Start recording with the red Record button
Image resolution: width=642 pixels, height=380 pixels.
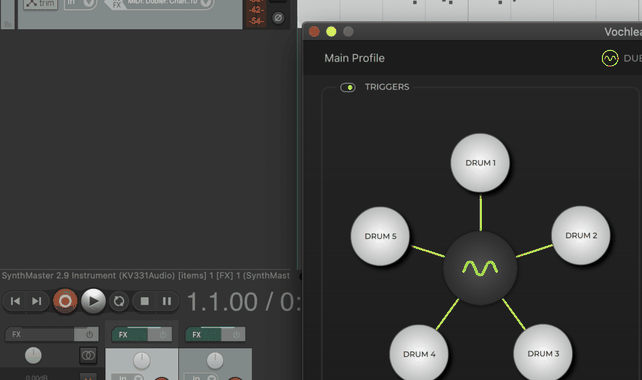[x=65, y=301]
